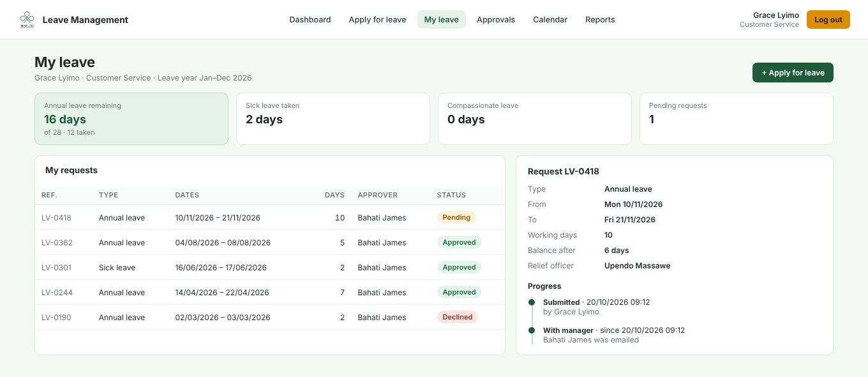This screenshot has height=377, width=868.
Task: Click the Log out button
Action: 828,20
